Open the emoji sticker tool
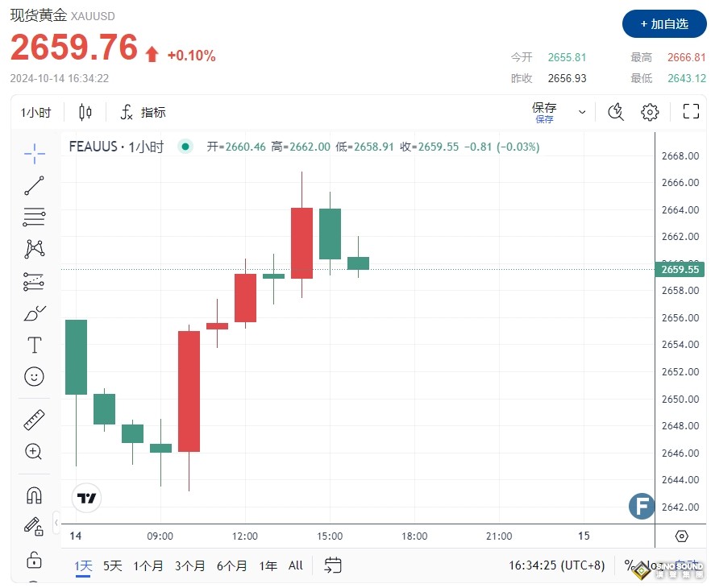 point(33,376)
